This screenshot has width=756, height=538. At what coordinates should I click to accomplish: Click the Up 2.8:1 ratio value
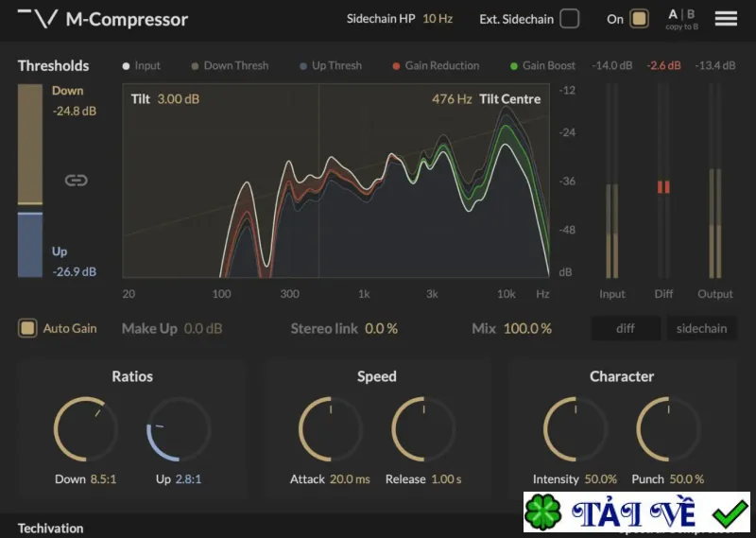[x=188, y=479]
